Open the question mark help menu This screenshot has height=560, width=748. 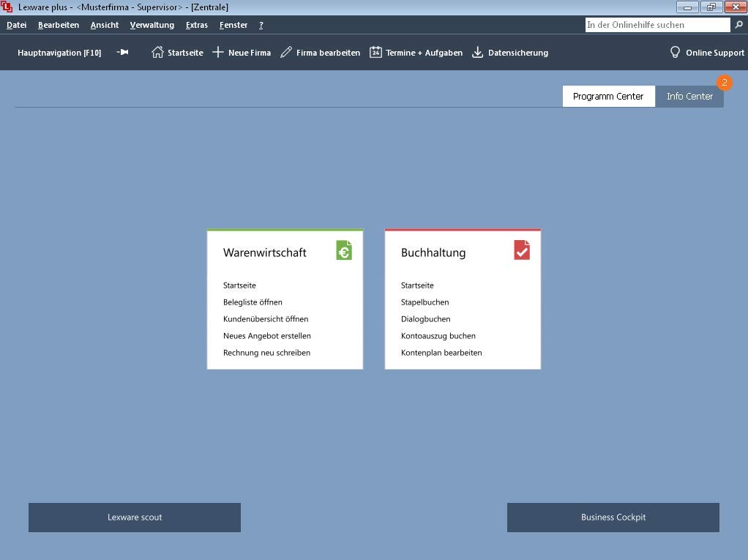(261, 25)
